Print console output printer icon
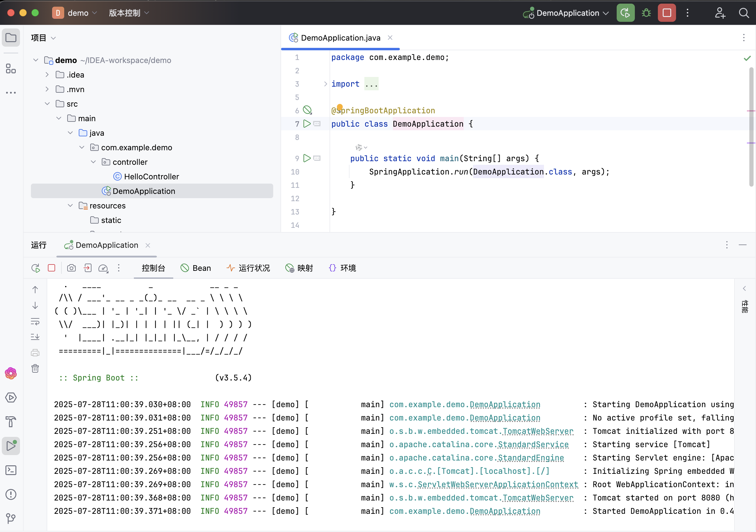This screenshot has height=532, width=756. (35, 353)
